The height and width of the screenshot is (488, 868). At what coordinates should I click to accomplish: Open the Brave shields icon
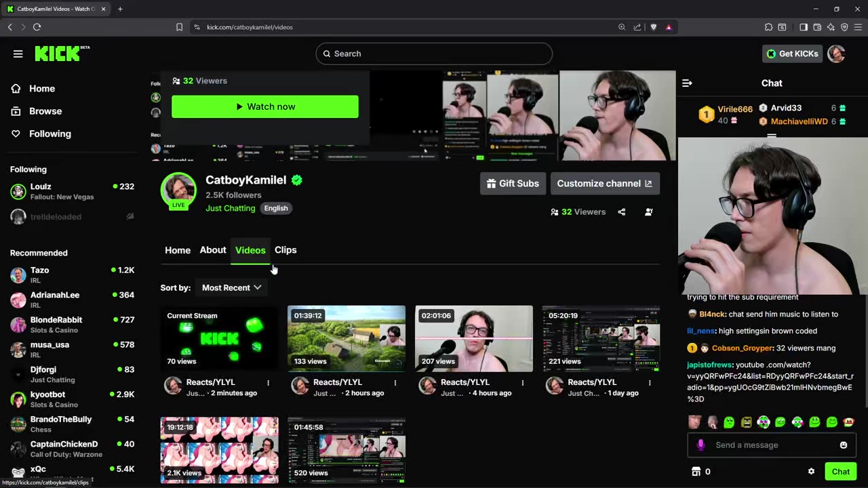pyautogui.click(x=653, y=27)
